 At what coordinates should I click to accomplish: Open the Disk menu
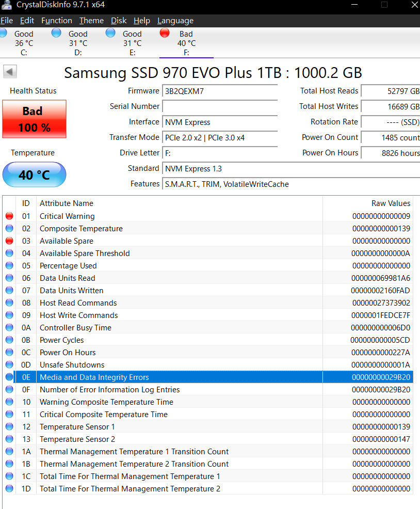[119, 21]
